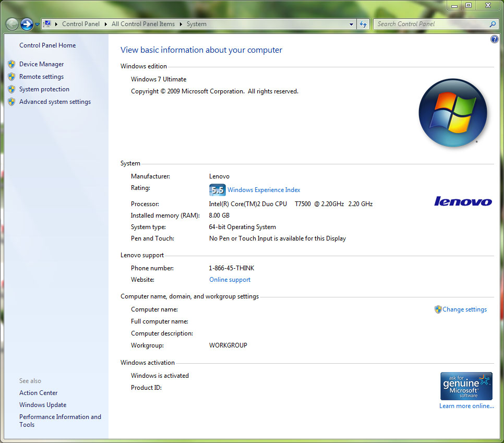Click Change settings for computer name
This screenshot has height=443, width=504.
click(x=464, y=309)
